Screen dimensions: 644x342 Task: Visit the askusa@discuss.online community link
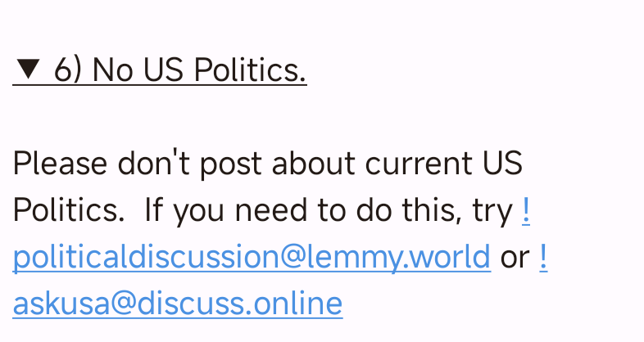177,304
